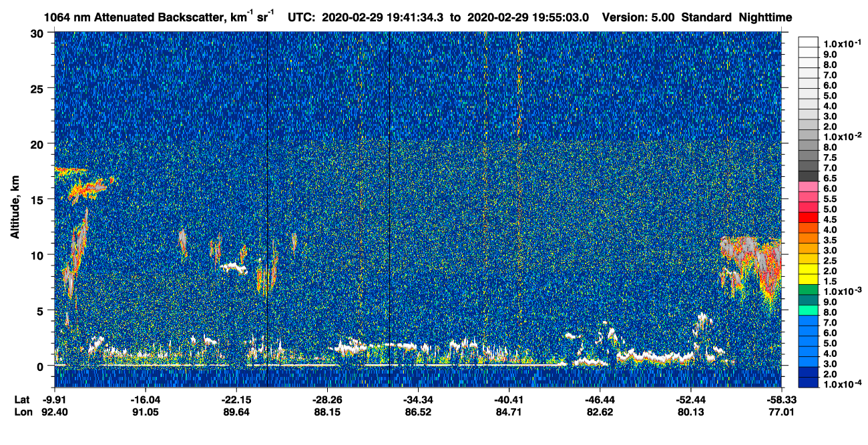Click latitude value '-58.33'
Image resolution: width=868 pixels, height=445 pixels.
click(x=781, y=399)
